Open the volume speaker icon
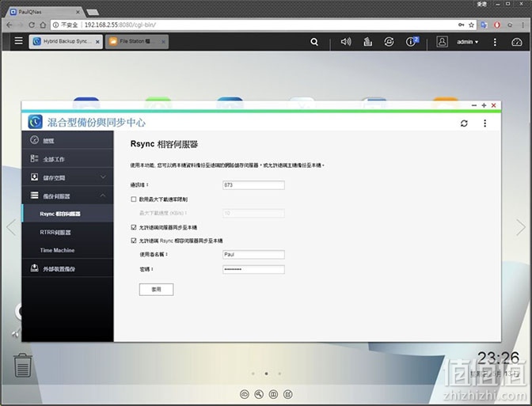This screenshot has width=532, height=406. (x=346, y=42)
